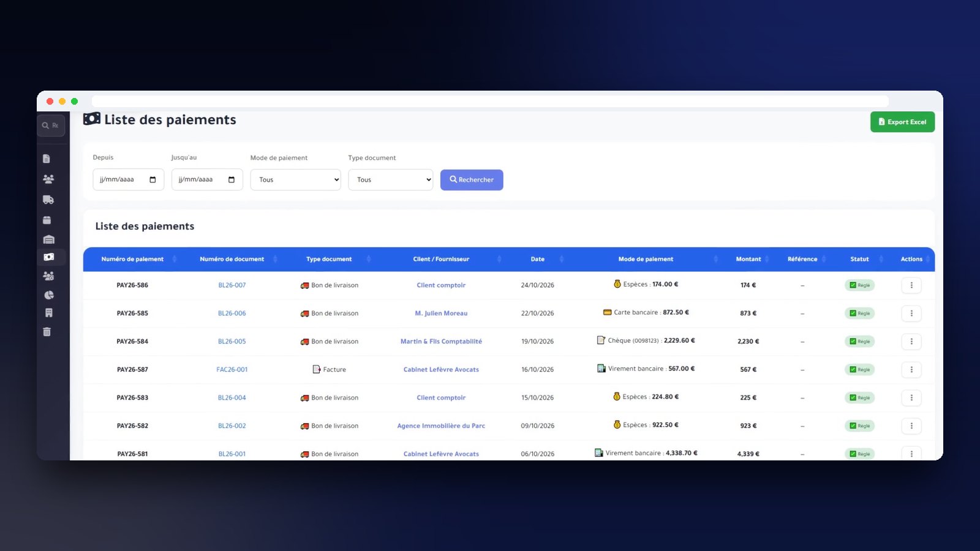This screenshot has height=551, width=980.
Task: Click the Export Excel button
Action: pos(902,122)
